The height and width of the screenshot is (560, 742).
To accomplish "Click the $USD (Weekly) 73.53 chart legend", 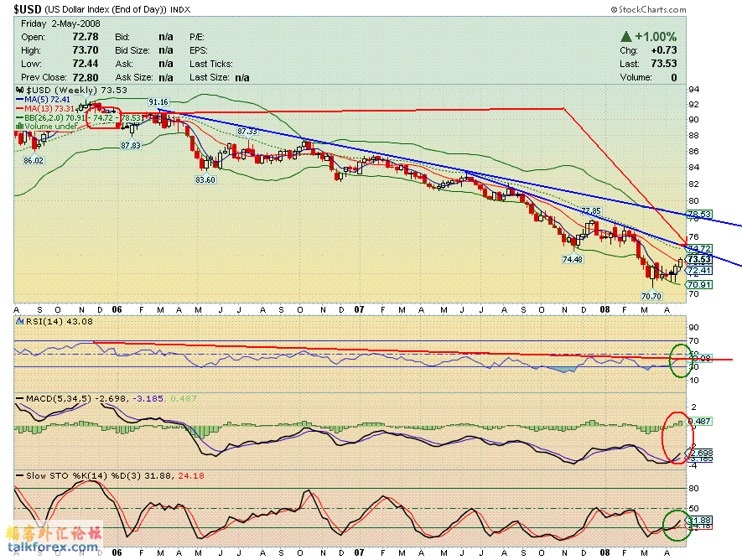I will click(76, 90).
